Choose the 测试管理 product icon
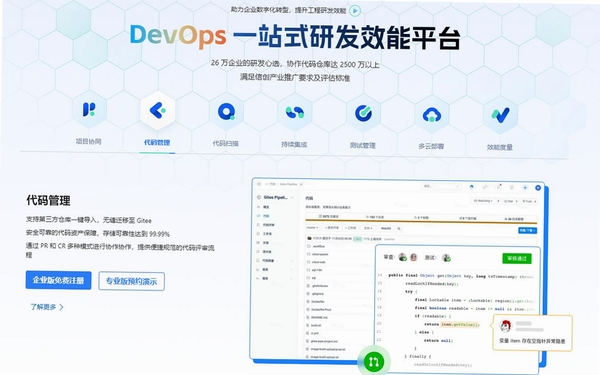600x375 pixels. (363, 113)
